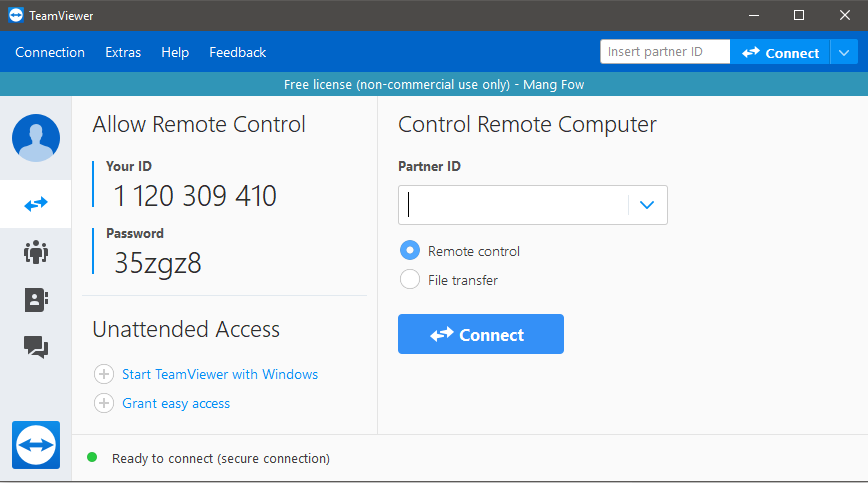Viewport: 868px width, 483px height.
Task: Click Ready to connect status text
Action: (221, 459)
